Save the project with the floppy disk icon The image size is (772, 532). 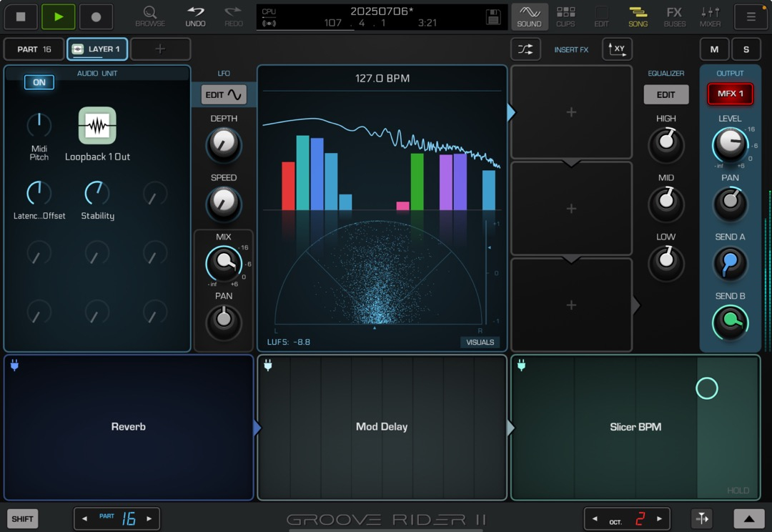[x=493, y=16]
